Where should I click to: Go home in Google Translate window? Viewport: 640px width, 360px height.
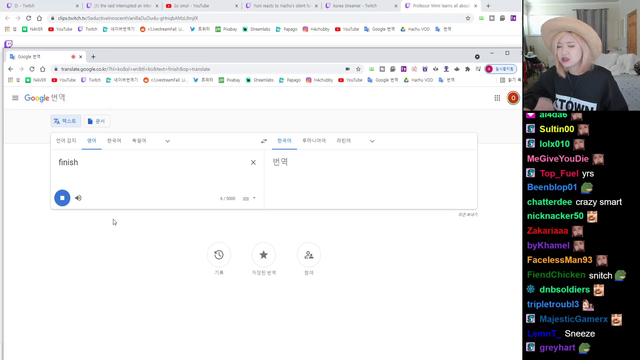42,69
